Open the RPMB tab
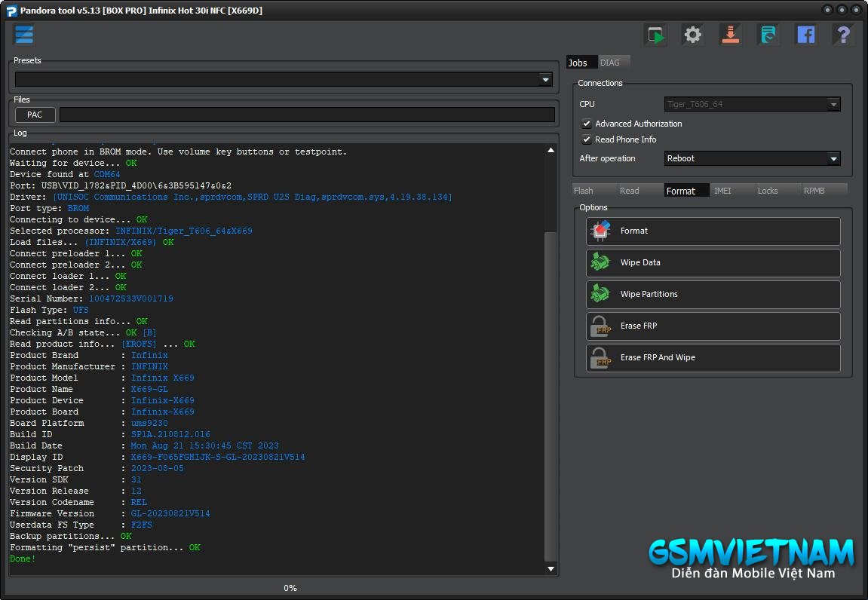 (x=824, y=191)
